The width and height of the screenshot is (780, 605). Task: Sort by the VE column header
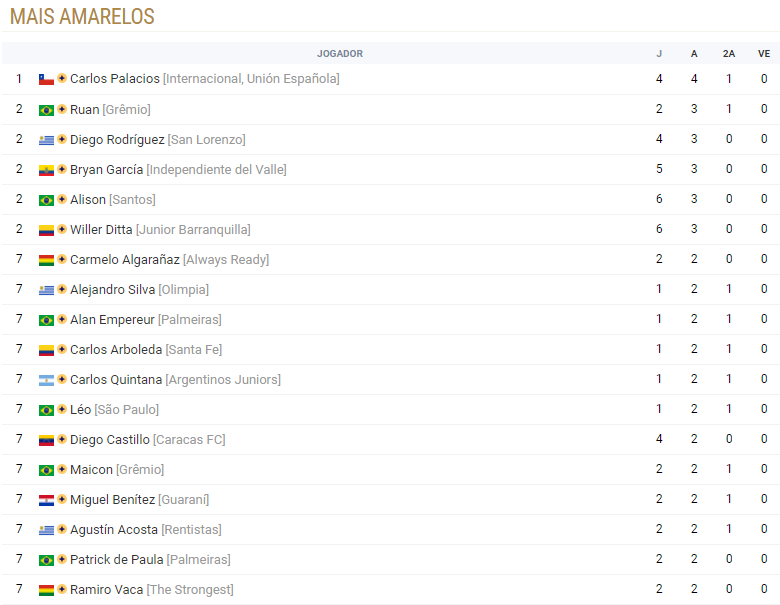[764, 54]
